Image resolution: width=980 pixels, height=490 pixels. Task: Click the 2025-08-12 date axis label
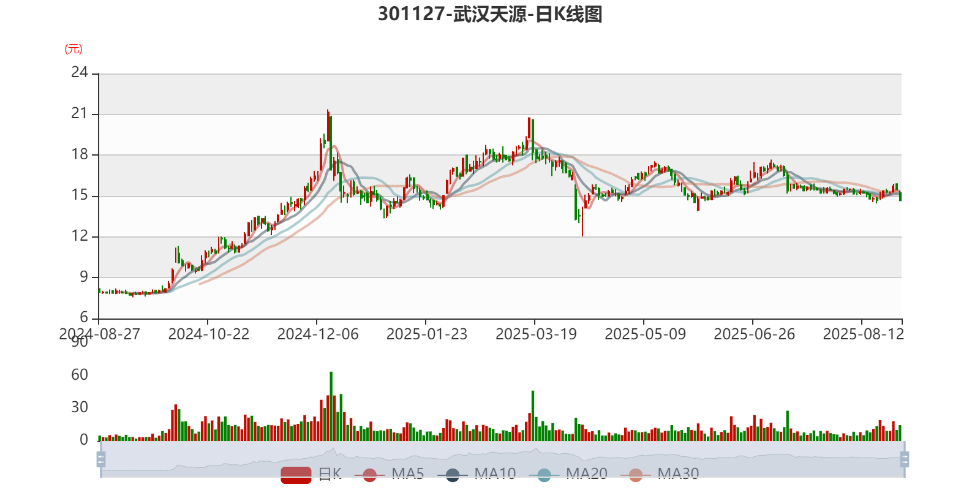tap(863, 334)
